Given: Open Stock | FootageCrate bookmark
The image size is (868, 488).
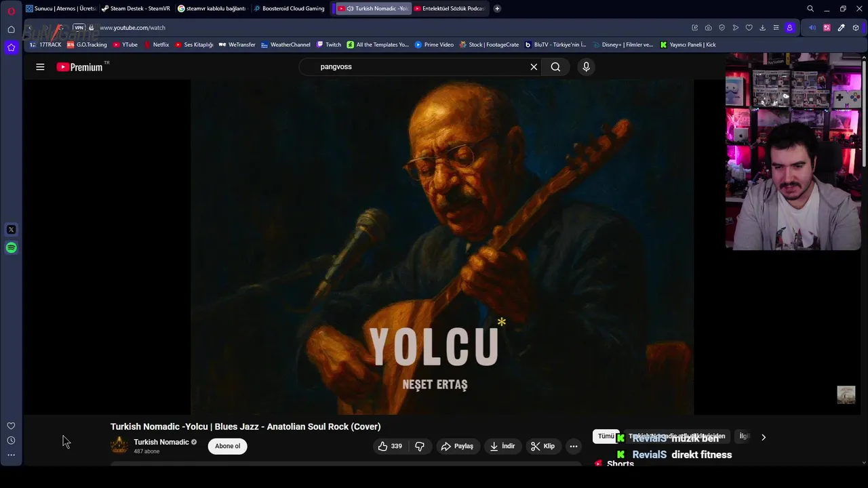Looking at the screenshot, I should (489, 45).
